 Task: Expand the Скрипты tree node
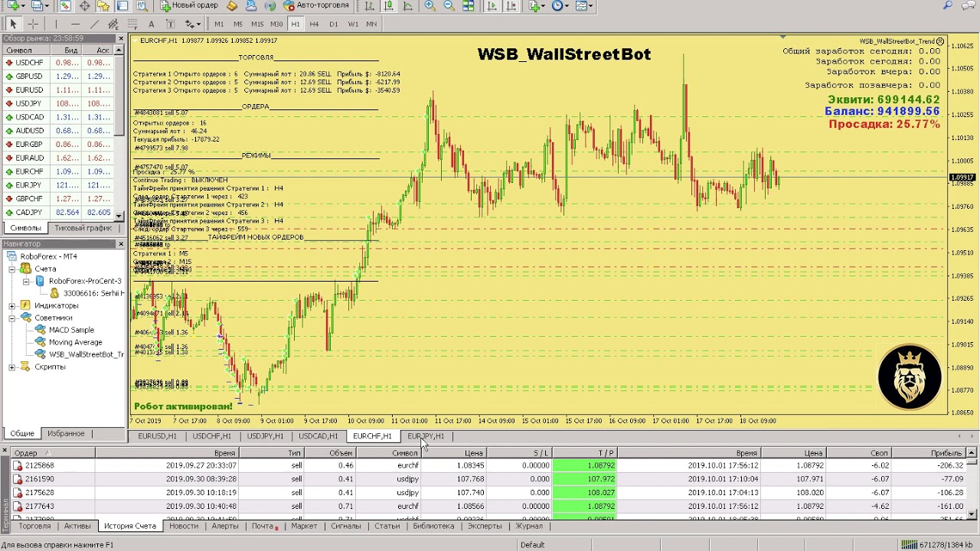tap(12, 367)
